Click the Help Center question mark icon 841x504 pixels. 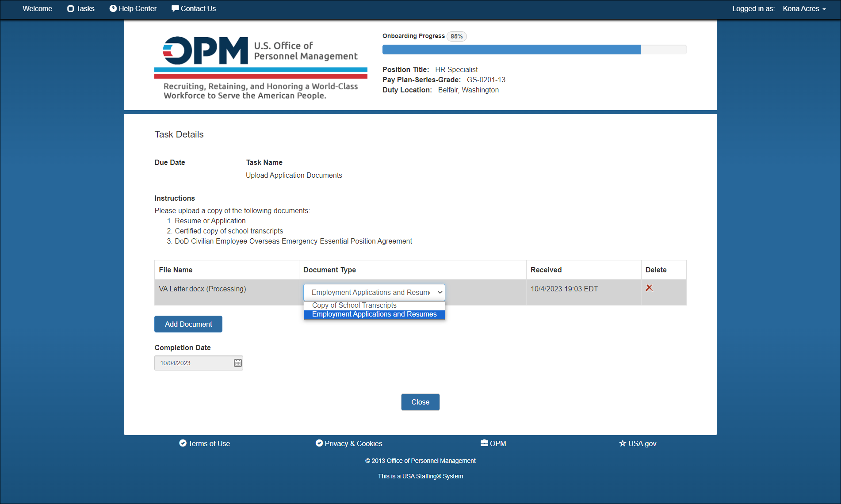(x=113, y=8)
